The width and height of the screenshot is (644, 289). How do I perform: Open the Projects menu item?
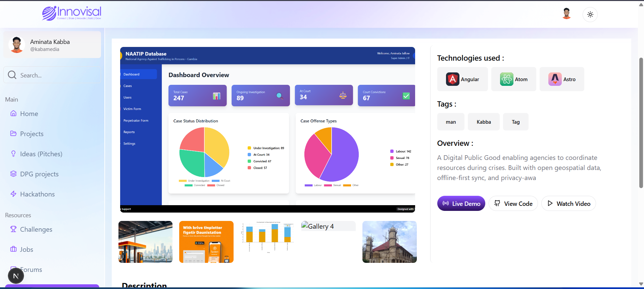tap(32, 134)
